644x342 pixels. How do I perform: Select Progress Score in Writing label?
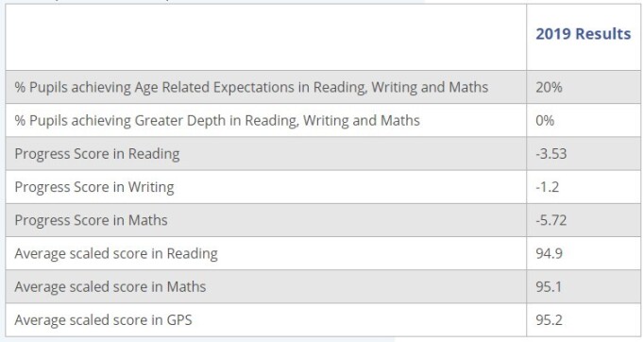coord(94,187)
